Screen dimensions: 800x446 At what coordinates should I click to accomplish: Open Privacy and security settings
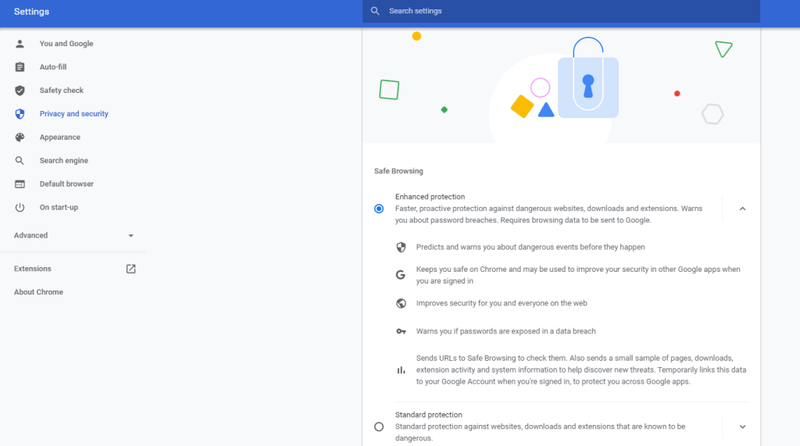point(74,114)
